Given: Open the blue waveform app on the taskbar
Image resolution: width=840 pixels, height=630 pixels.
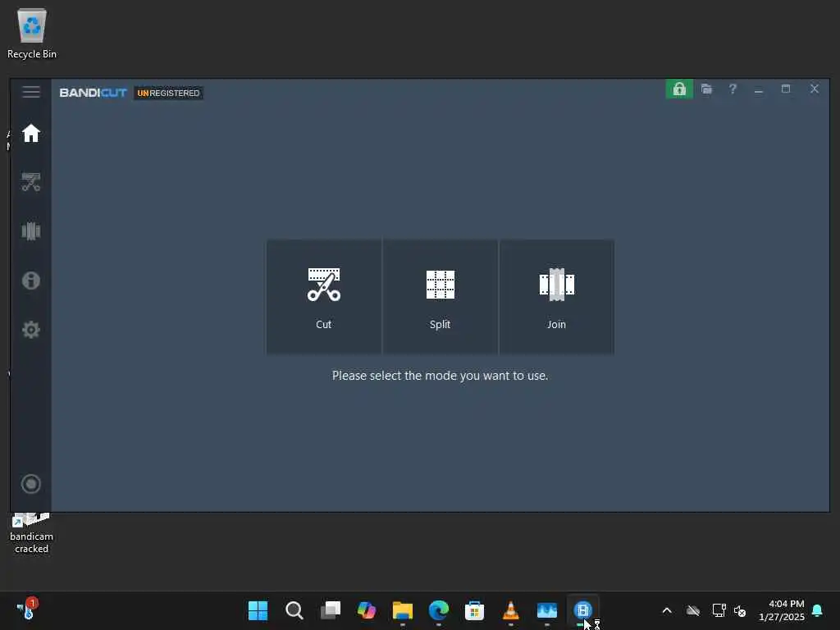Looking at the screenshot, I should pos(547,610).
